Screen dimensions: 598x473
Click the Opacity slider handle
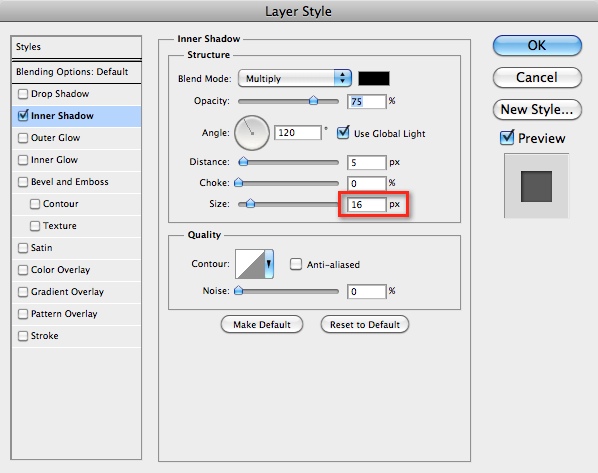tap(313, 100)
